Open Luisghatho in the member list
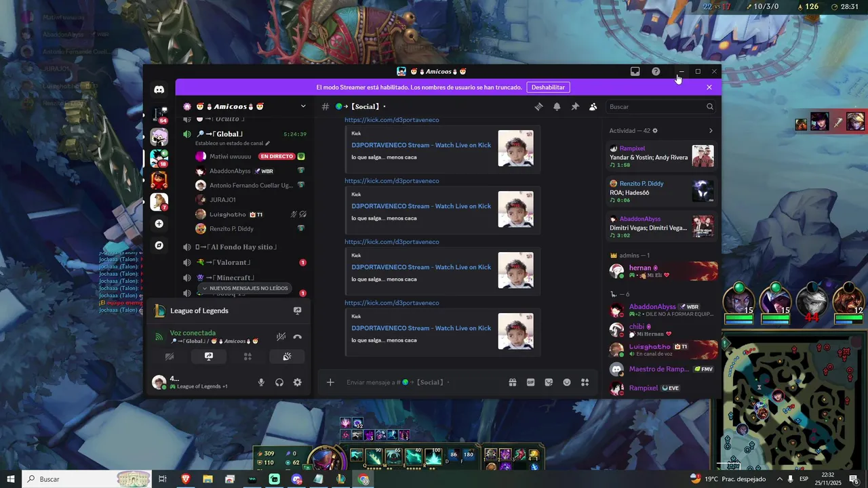The width and height of the screenshot is (868, 488). click(x=662, y=350)
